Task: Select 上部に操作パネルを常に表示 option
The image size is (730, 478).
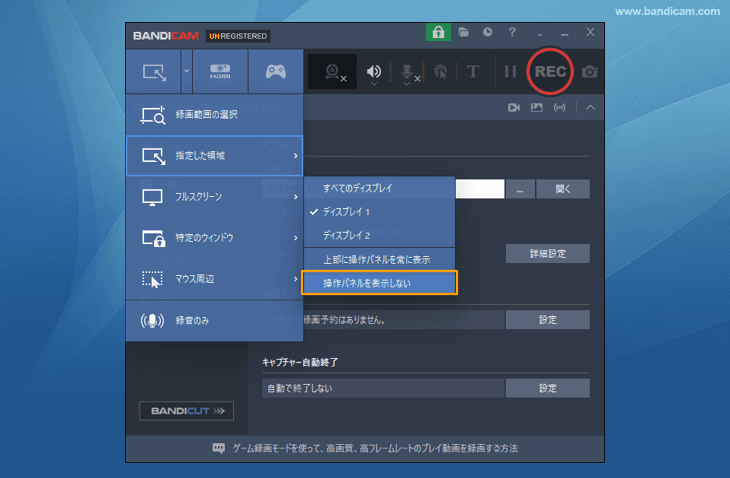Action: tap(379, 259)
